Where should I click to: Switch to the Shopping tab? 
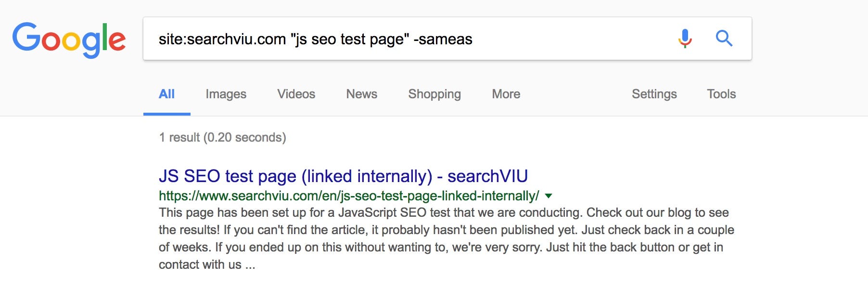pyautogui.click(x=434, y=94)
